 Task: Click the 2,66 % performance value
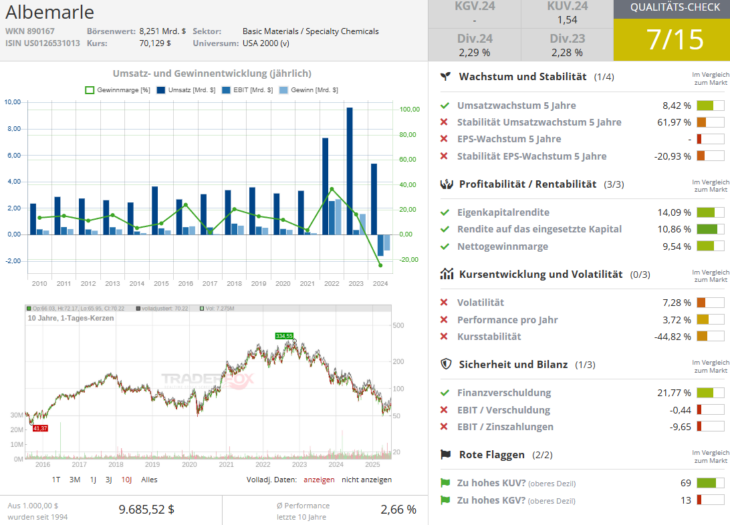[x=398, y=510]
